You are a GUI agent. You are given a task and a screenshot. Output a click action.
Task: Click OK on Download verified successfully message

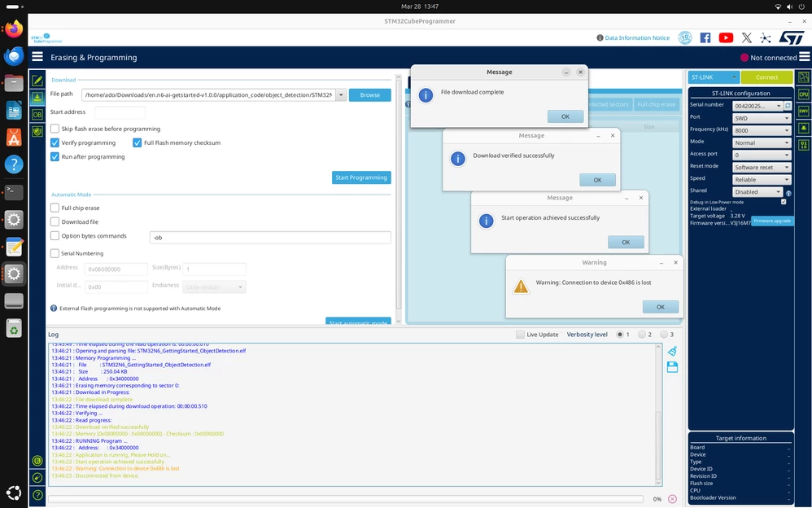(x=597, y=180)
